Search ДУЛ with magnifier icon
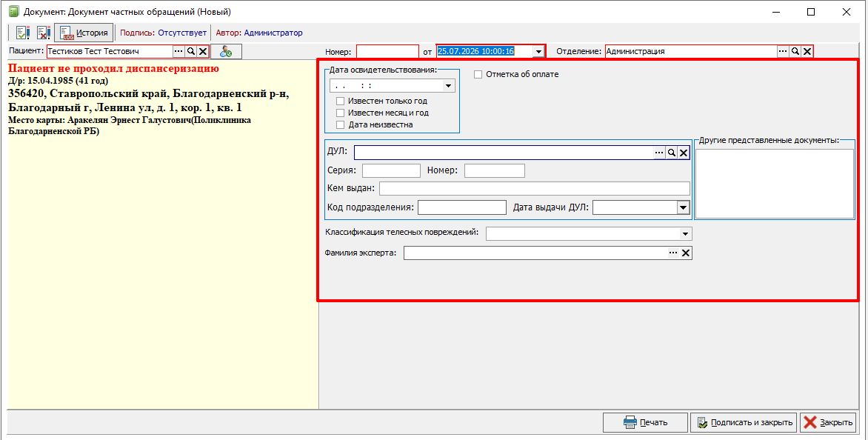 click(x=672, y=153)
